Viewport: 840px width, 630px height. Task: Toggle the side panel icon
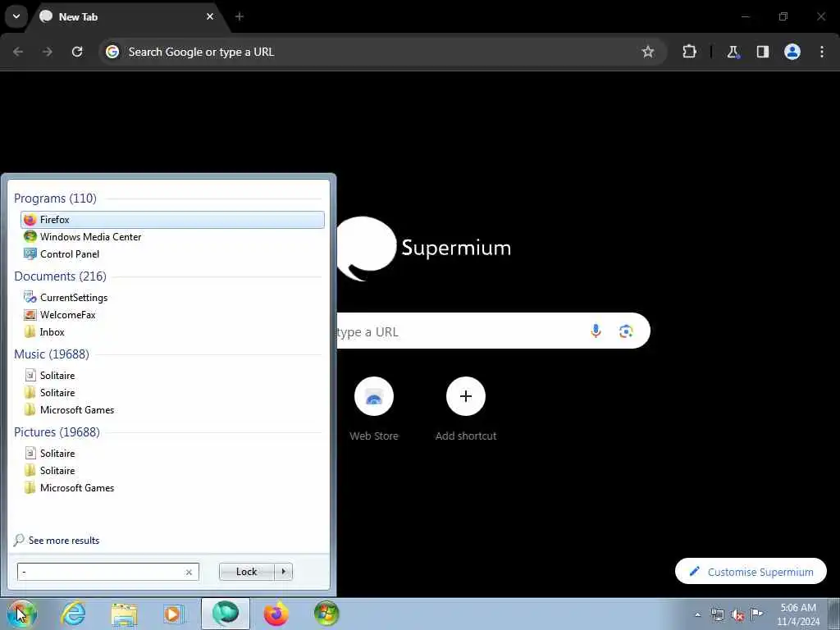coord(762,52)
